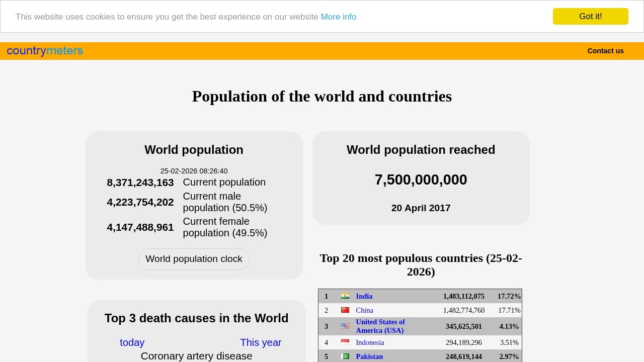Switch death causes to This year
This screenshot has width=644, height=362.
(261, 342)
